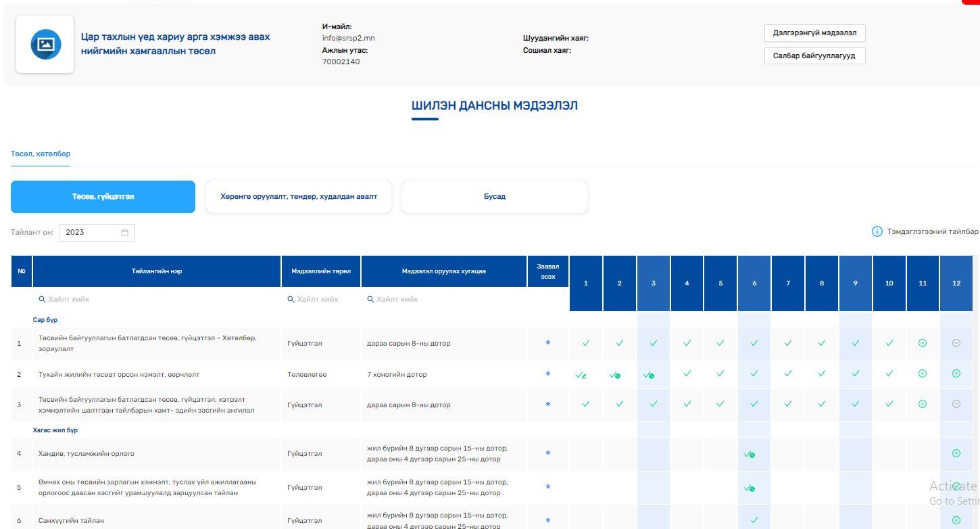Viewport: 980px width, 529px height.
Task: Switch to Хөрөнгө оруулалт, тендер, худалдан авалт tab
Action: click(x=299, y=197)
